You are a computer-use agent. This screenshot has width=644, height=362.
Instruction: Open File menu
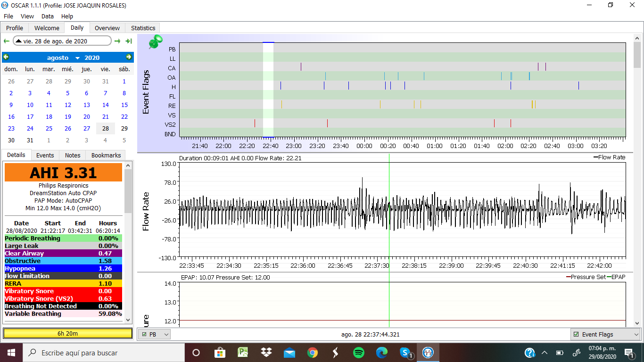click(x=8, y=16)
